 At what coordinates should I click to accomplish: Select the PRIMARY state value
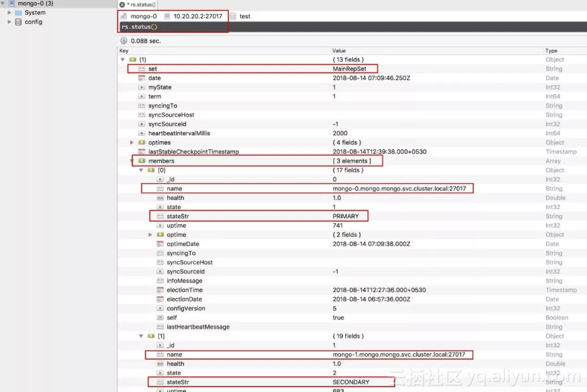point(346,216)
